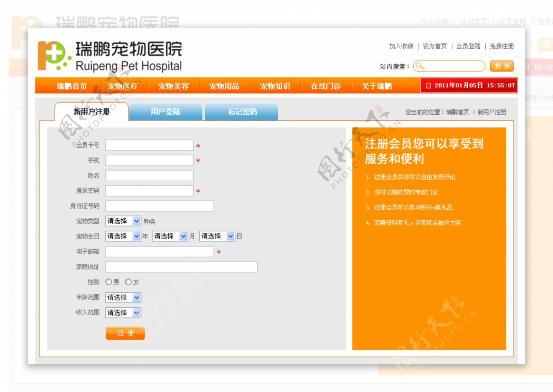Click the 设为首页 link
Screen dimensions: 553x392
(x=435, y=46)
